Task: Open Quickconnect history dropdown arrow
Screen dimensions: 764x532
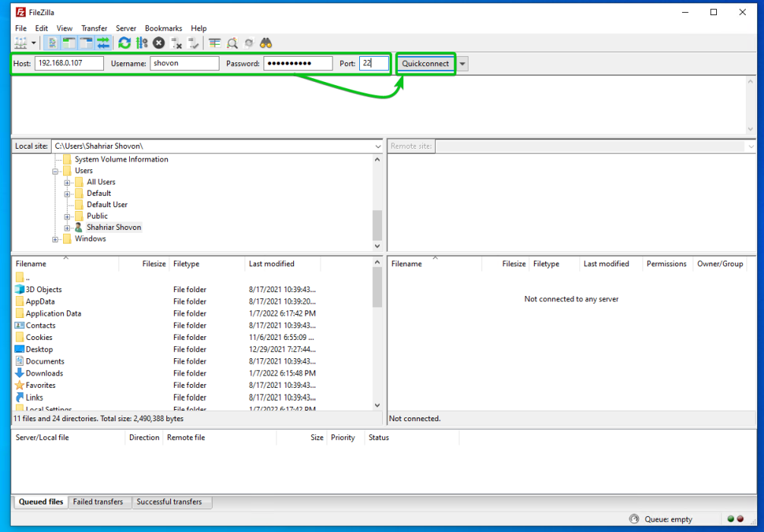Action: click(x=463, y=64)
